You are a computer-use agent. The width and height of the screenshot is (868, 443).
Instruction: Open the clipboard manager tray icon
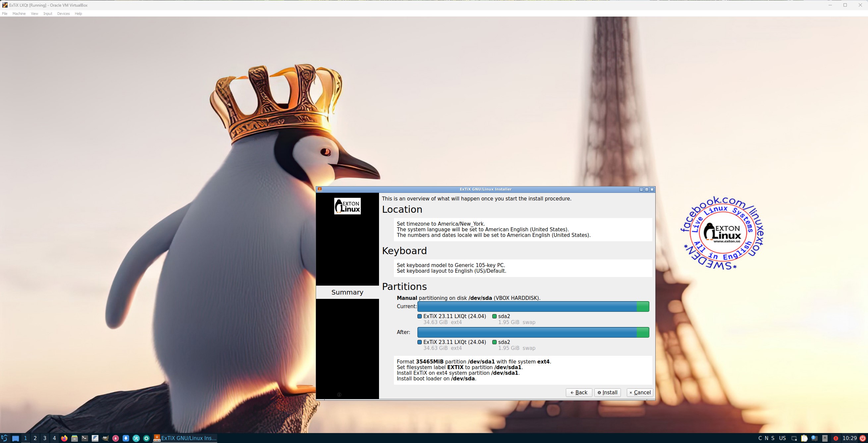click(804, 438)
